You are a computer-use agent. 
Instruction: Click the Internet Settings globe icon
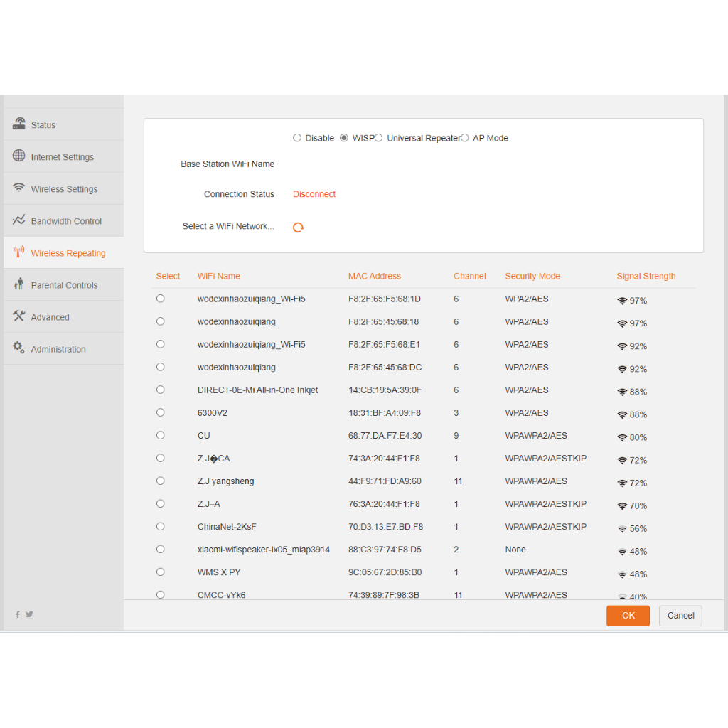click(19, 156)
